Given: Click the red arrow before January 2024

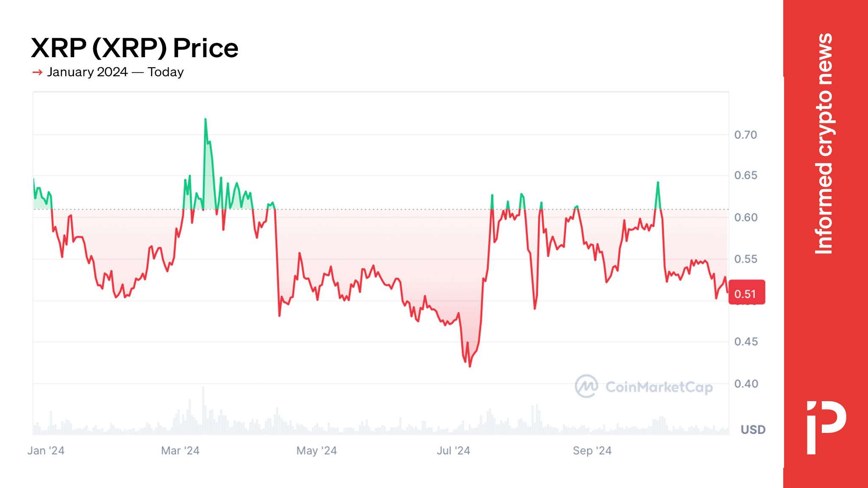Looking at the screenshot, I should click(x=37, y=72).
